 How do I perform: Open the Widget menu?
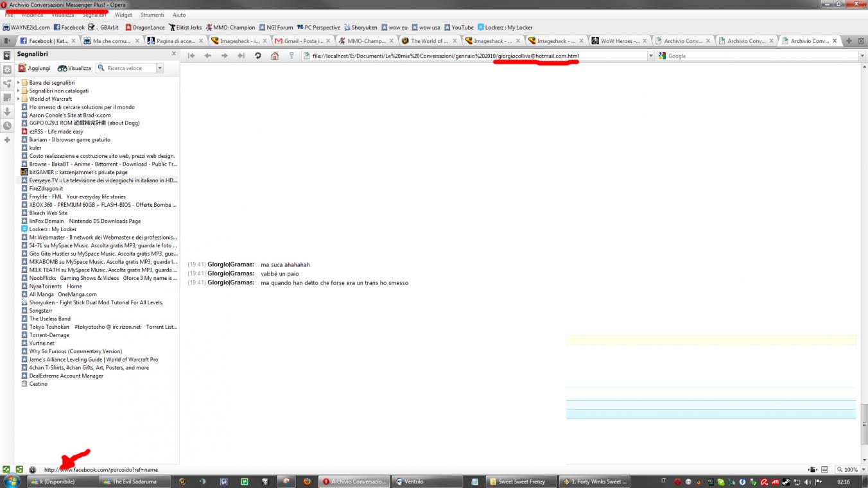(123, 15)
